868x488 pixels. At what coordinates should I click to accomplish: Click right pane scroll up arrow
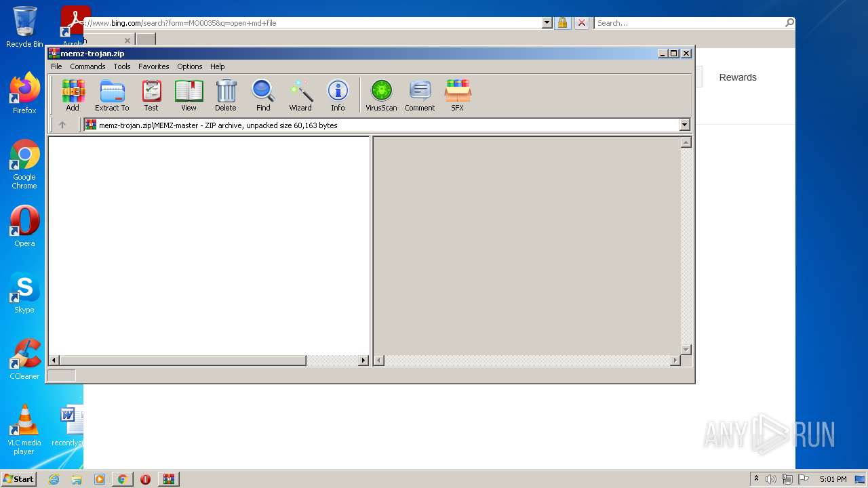pos(686,142)
